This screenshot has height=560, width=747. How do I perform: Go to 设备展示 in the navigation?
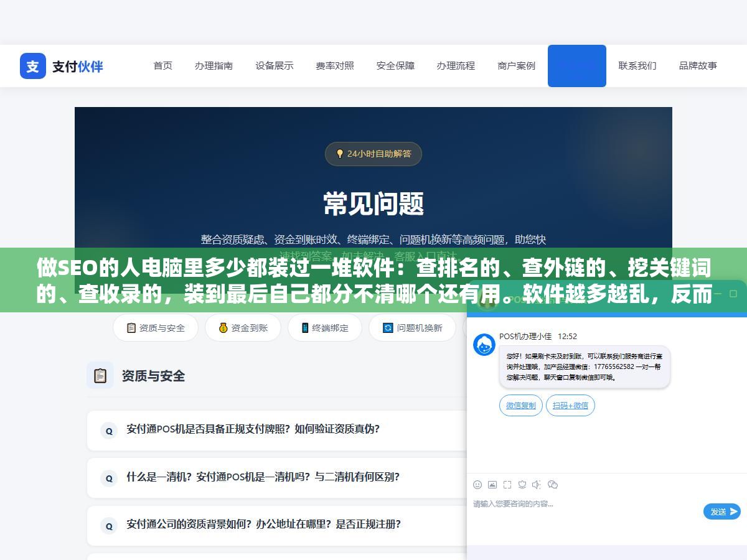[275, 65]
